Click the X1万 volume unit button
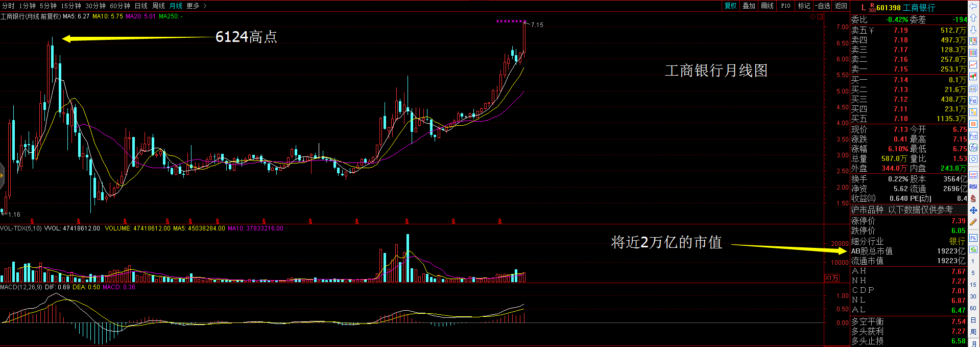This screenshot has width=980, height=347. coord(831,278)
